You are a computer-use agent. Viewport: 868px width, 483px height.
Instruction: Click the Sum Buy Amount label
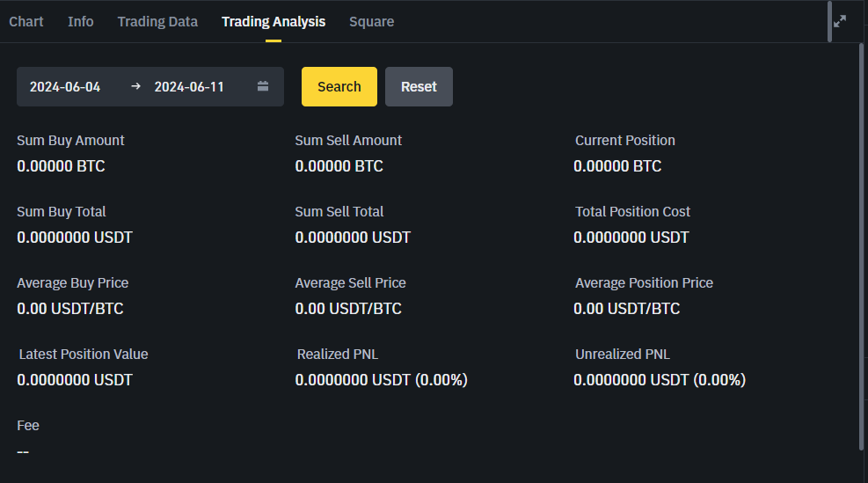coord(71,140)
